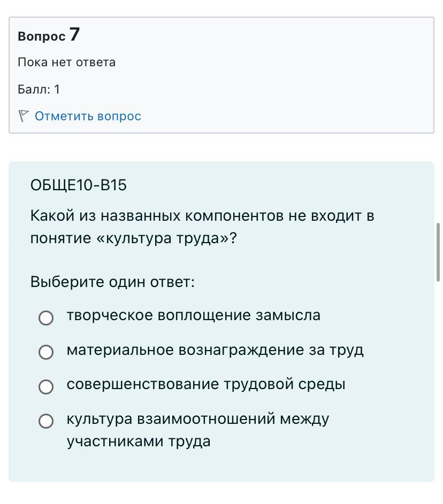443x504 pixels.
Task: Click the Балл: 1 score text
Action: (x=39, y=89)
